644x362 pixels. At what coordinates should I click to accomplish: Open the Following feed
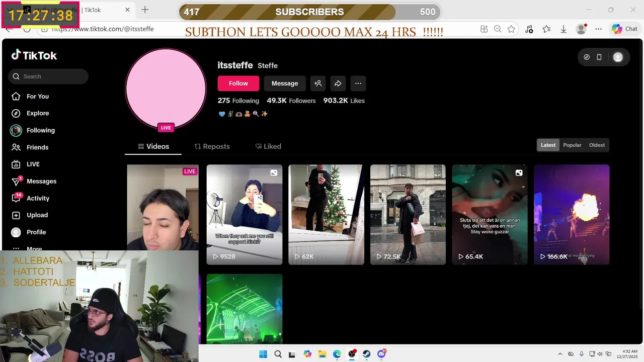click(41, 130)
